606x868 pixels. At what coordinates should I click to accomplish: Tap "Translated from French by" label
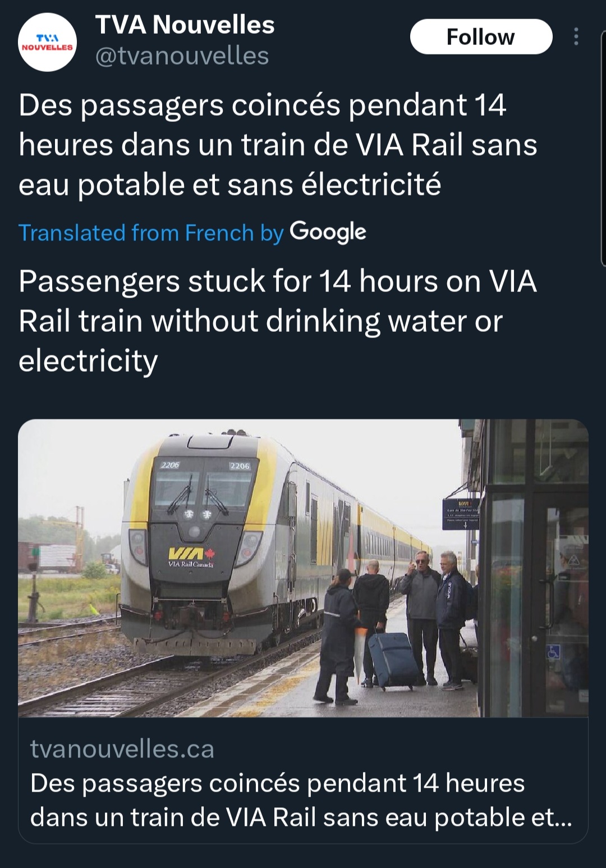[151, 233]
